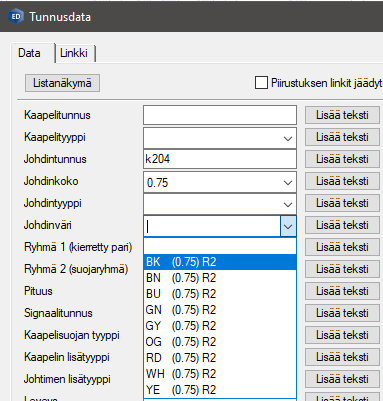Click Lisää teksti for Kaapelin lisätyyppi
The height and width of the screenshot is (401, 383).
point(342,357)
